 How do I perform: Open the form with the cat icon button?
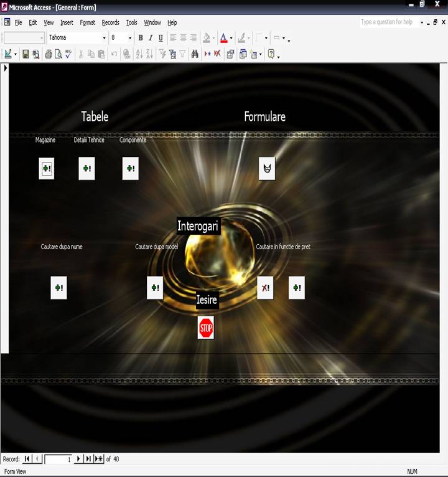tap(267, 168)
